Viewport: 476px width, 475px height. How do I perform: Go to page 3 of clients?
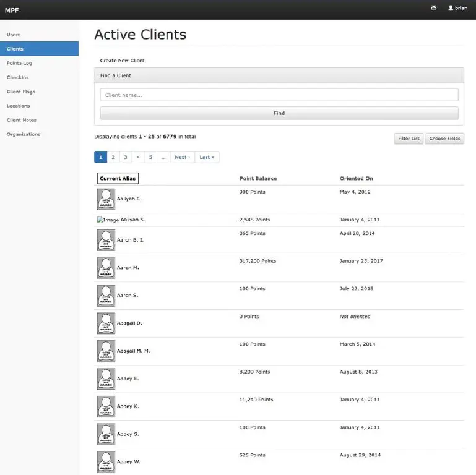(126, 157)
